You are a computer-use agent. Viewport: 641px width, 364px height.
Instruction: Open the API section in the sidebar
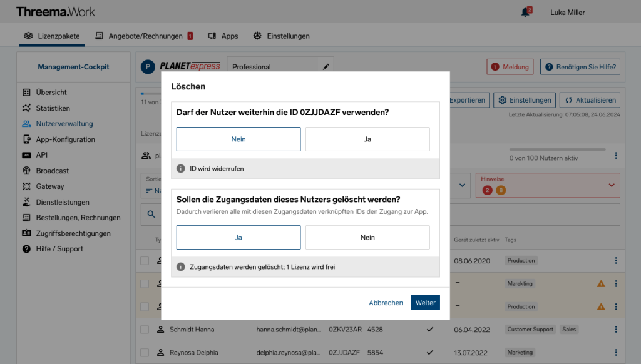(x=42, y=155)
